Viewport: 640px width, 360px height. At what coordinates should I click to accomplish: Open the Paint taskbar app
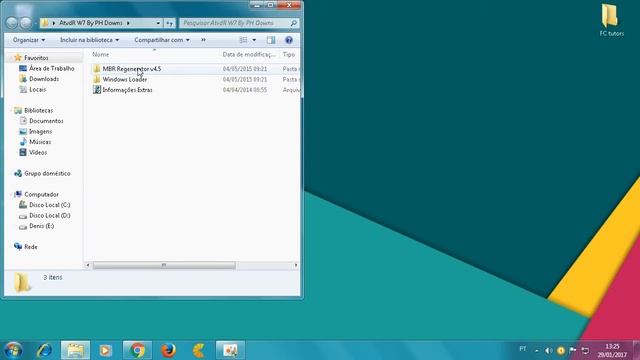(230, 350)
